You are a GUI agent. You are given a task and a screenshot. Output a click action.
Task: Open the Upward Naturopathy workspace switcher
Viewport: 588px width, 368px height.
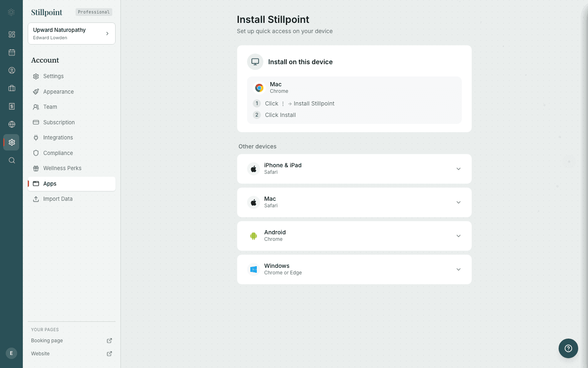tap(71, 34)
